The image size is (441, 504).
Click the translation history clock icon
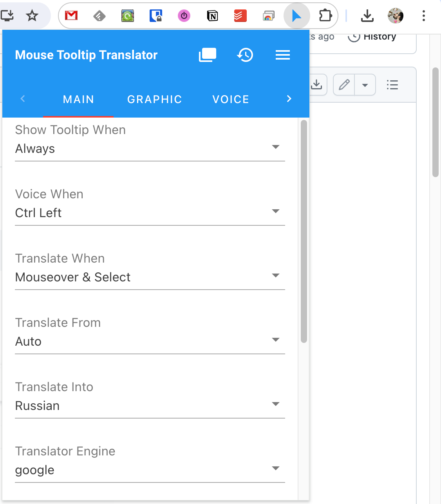(x=245, y=55)
